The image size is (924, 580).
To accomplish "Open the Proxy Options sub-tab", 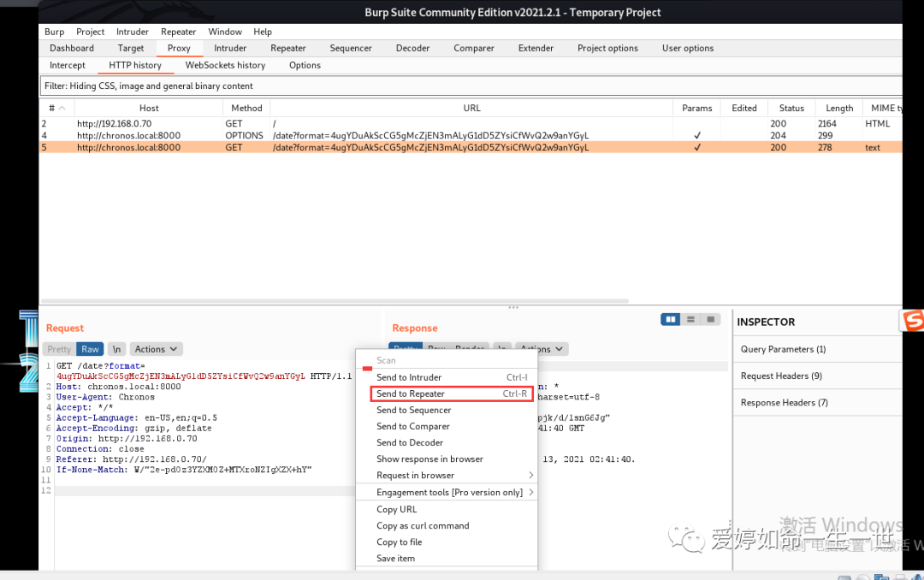I will coord(305,65).
